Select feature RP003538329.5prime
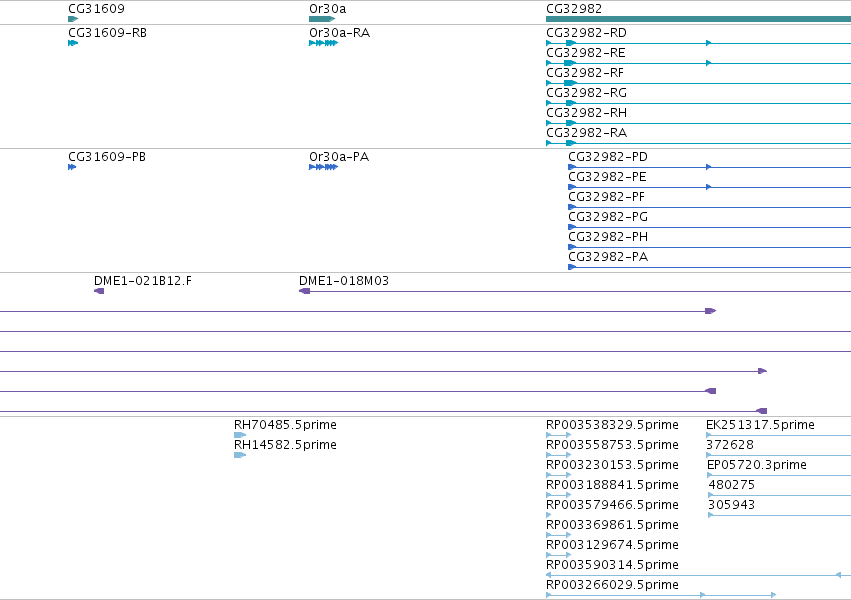 coord(612,425)
